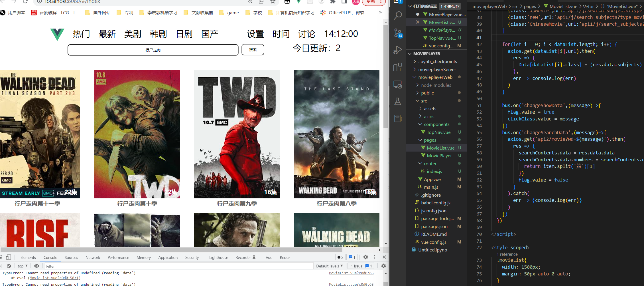644x286 pixels.
Task: Open the Lighthouse tab
Action: [219, 257]
